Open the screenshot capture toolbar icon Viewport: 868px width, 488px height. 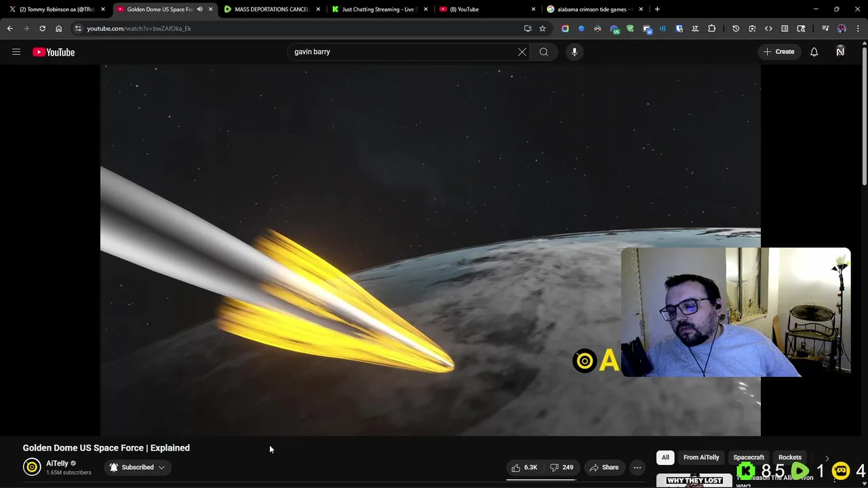click(752, 28)
